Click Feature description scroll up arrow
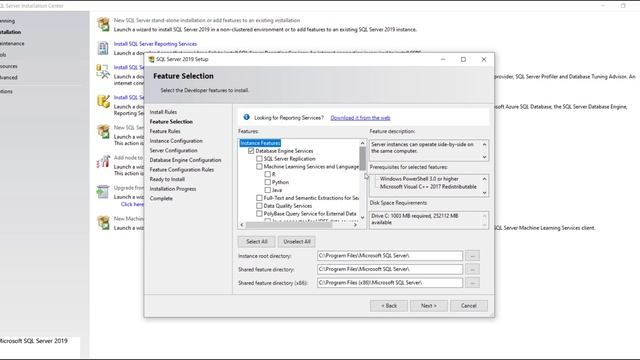Viewport: 640px width, 360px height. (x=484, y=144)
